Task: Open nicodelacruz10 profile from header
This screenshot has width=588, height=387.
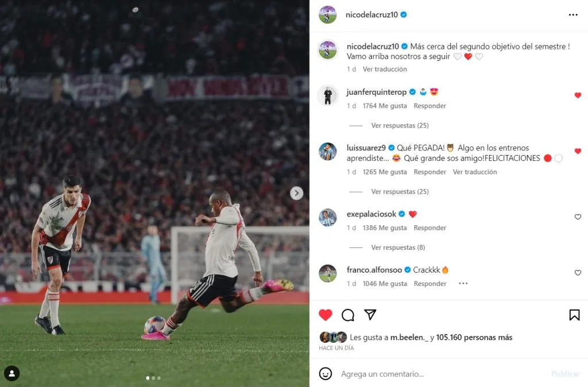Action: [x=372, y=14]
